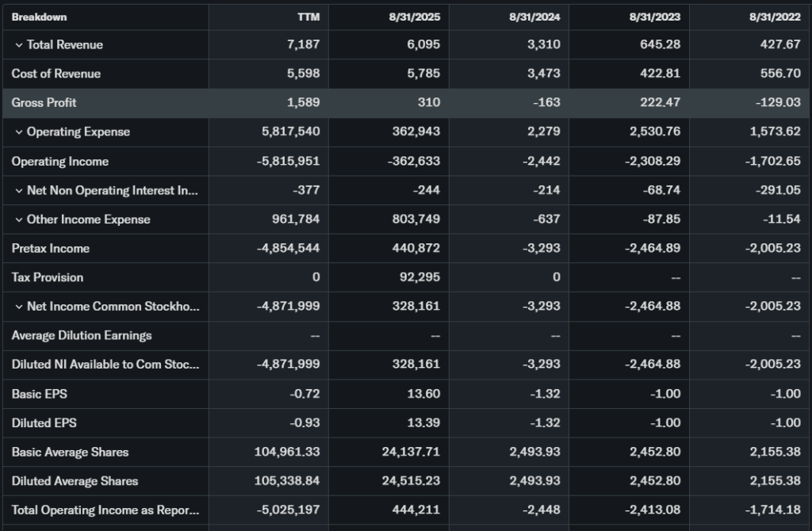Select the Diluted EPS row label

tap(44, 423)
